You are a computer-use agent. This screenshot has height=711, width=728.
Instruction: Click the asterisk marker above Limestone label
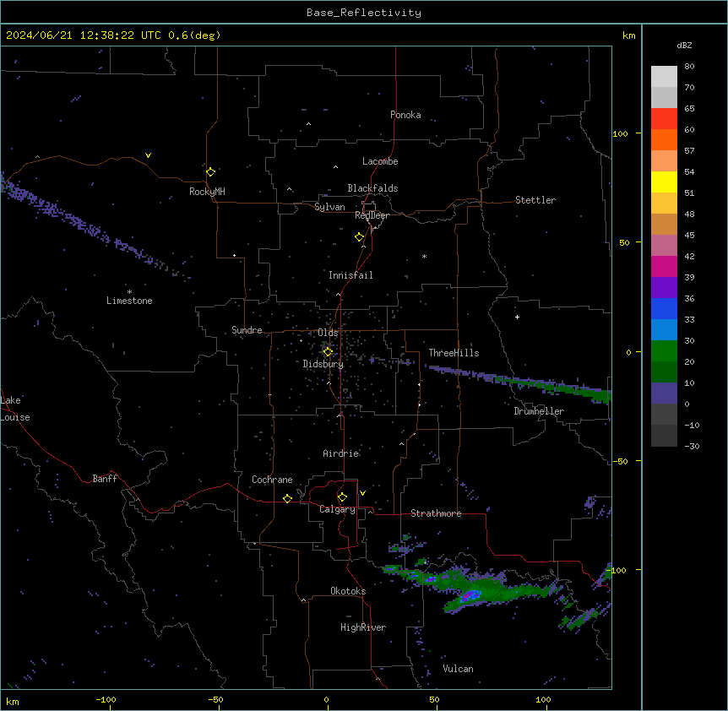[x=129, y=291]
